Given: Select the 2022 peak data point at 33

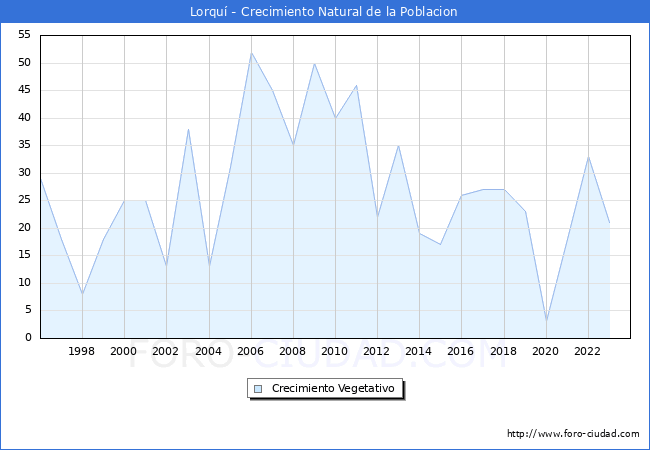Looking at the screenshot, I should pyautogui.click(x=588, y=157).
